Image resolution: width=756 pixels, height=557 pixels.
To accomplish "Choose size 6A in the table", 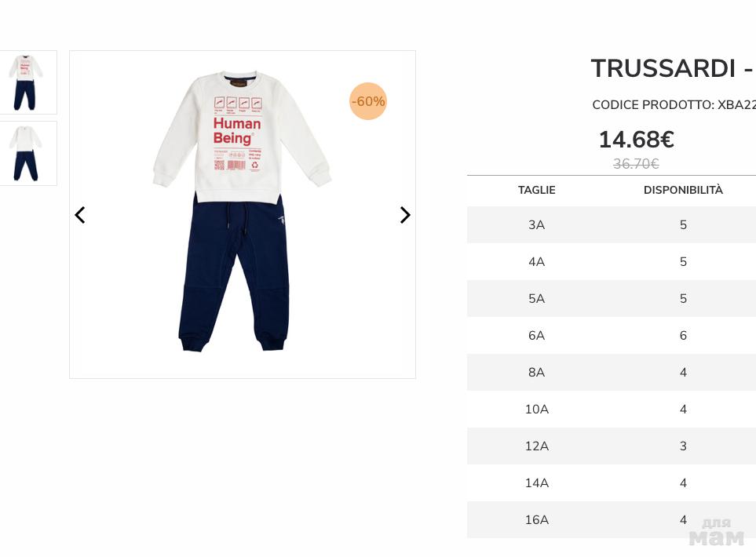I will (536, 336).
